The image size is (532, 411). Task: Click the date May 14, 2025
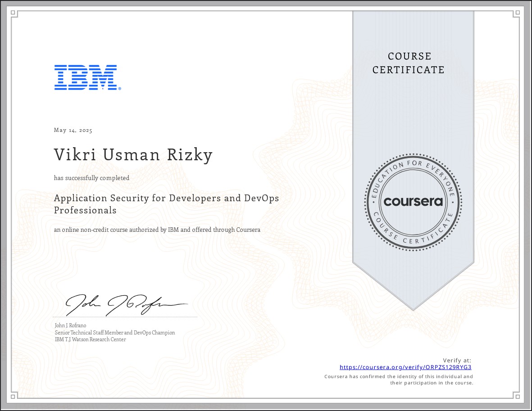pyautogui.click(x=73, y=131)
